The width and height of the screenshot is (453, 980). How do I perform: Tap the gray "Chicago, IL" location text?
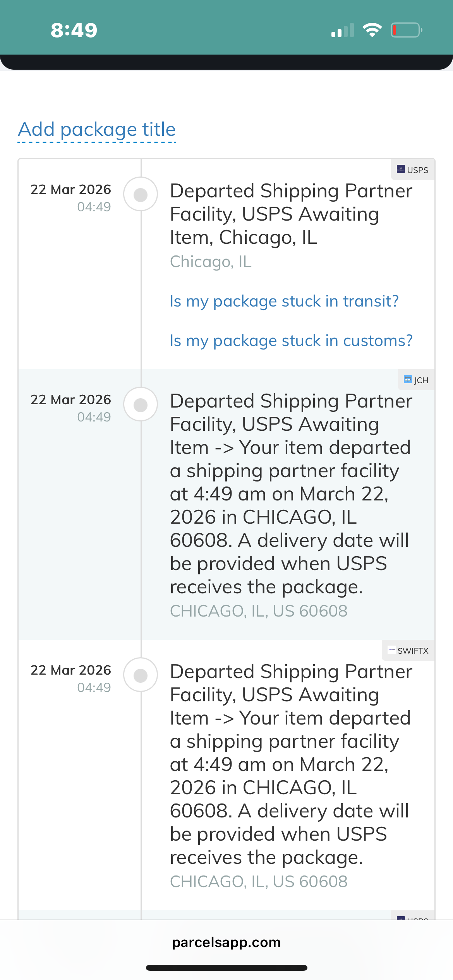(x=211, y=262)
